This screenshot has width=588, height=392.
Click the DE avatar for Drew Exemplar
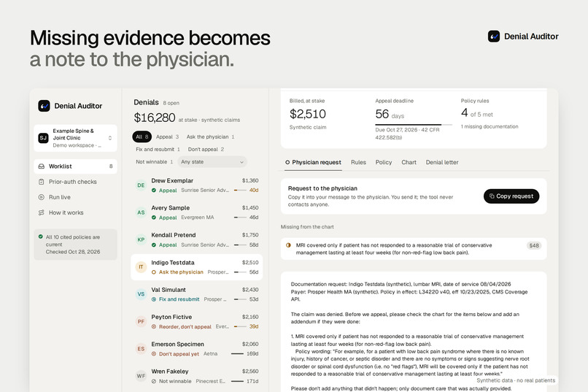tap(141, 185)
